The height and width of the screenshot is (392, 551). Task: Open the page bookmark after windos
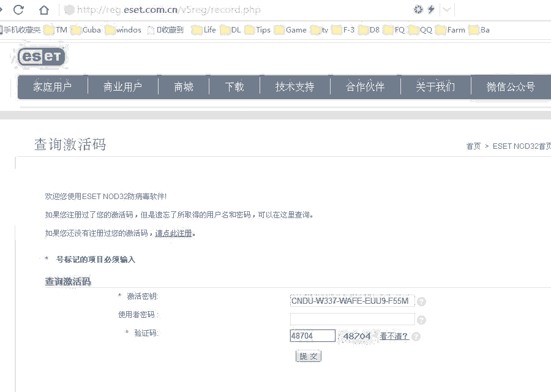point(165,30)
